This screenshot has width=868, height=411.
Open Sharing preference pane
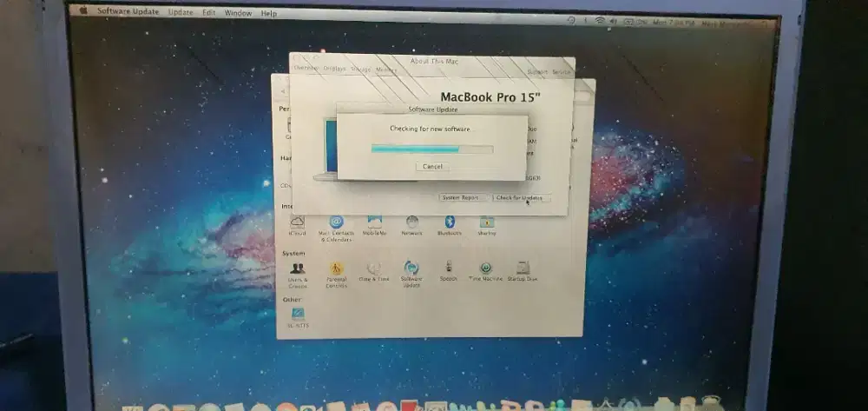coord(487,226)
